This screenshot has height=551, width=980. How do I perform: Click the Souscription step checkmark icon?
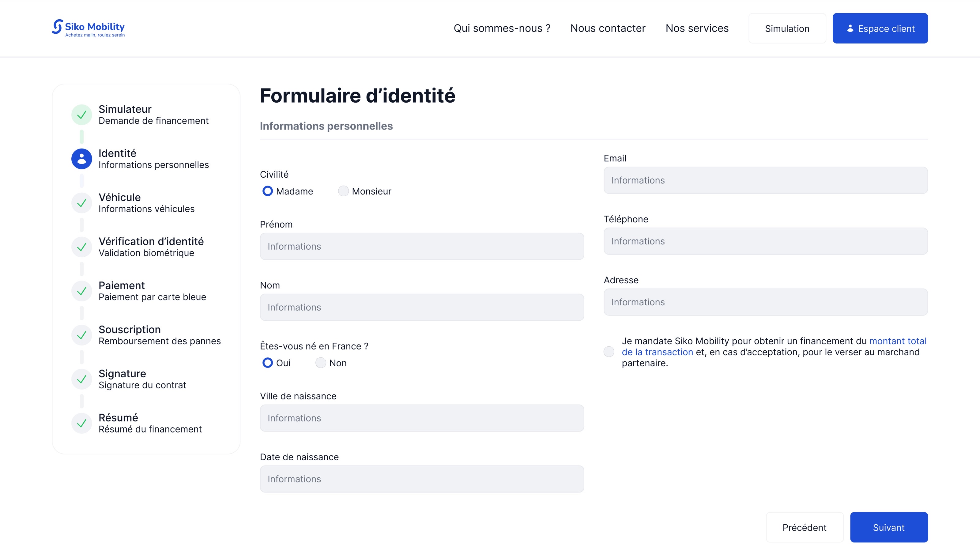[81, 335]
